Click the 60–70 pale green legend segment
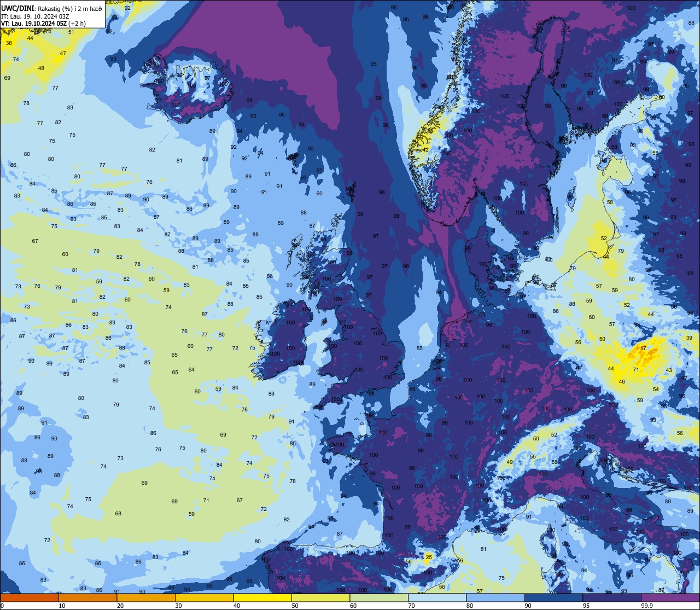This screenshot has width=700, height=610. [x=379, y=597]
